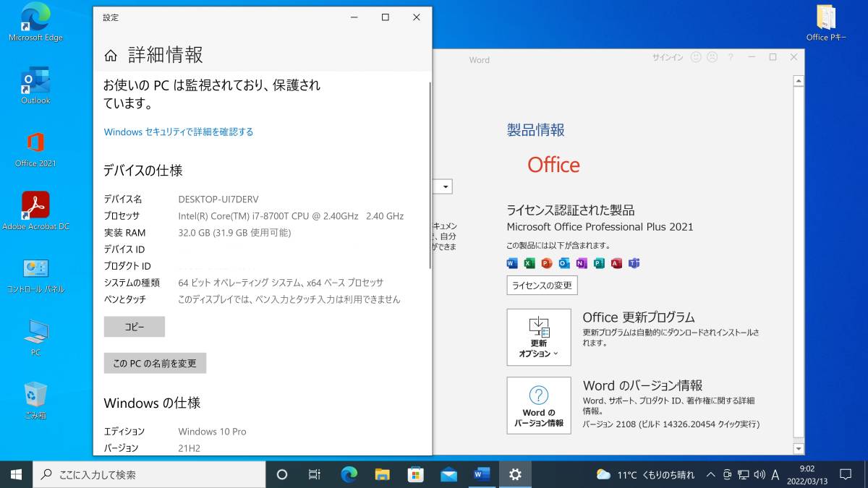Click Word window scrollbar up arrow
This screenshot has width=868, height=488.
point(799,81)
